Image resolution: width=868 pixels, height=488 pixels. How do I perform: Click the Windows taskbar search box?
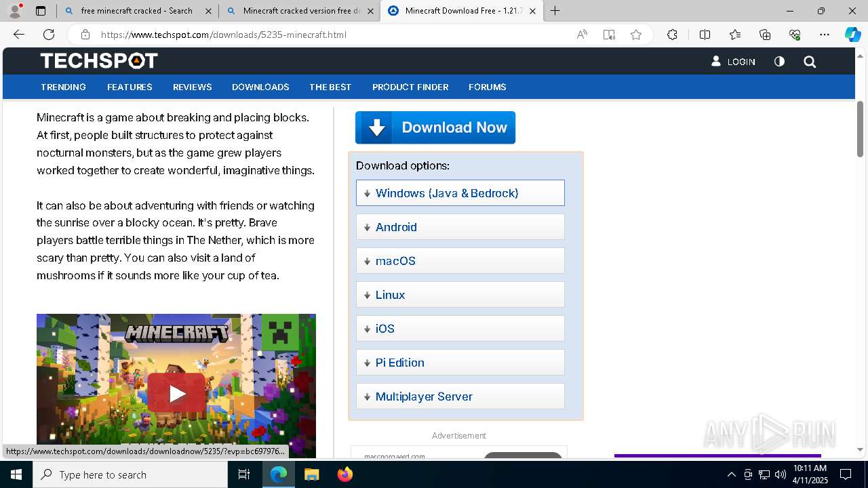[130, 474]
